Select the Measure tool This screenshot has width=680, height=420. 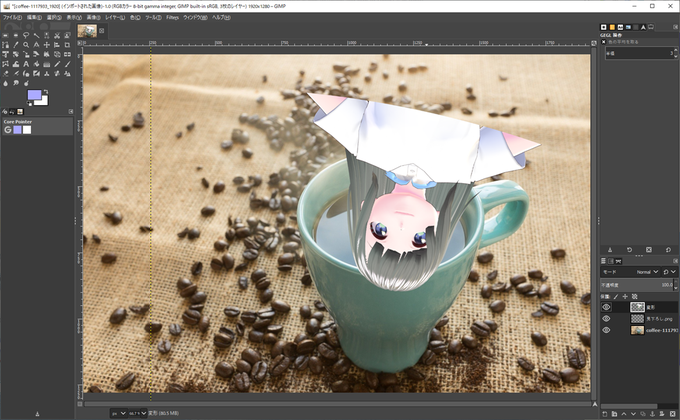click(x=36, y=45)
